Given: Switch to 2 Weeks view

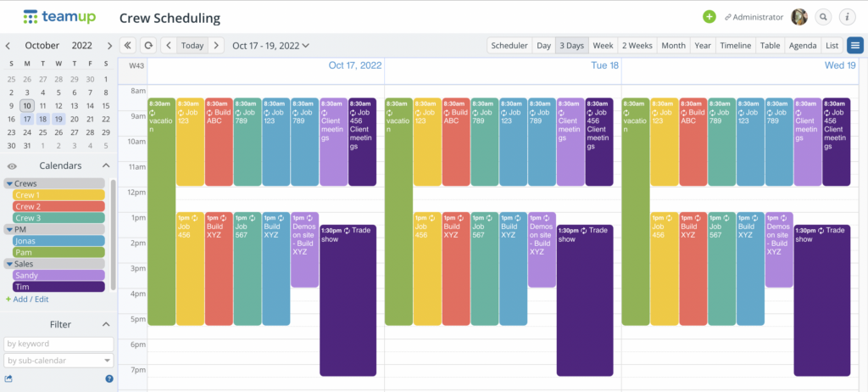Looking at the screenshot, I should click(637, 46).
